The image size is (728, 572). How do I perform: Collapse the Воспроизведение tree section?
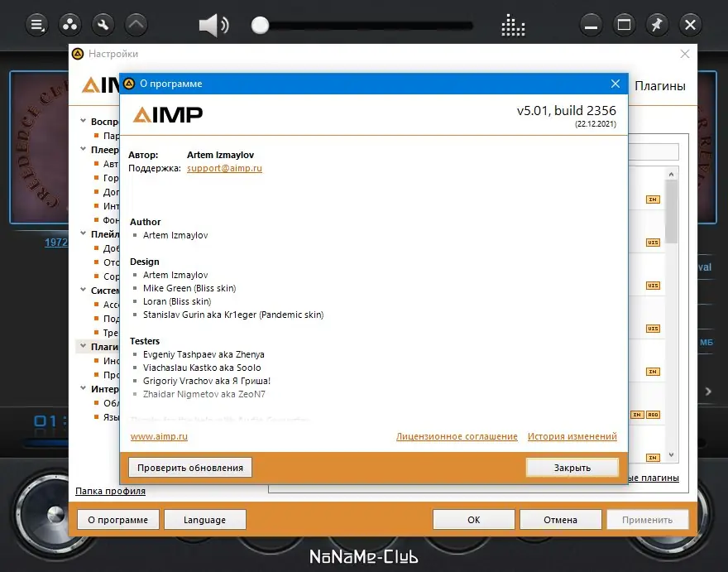(83, 121)
